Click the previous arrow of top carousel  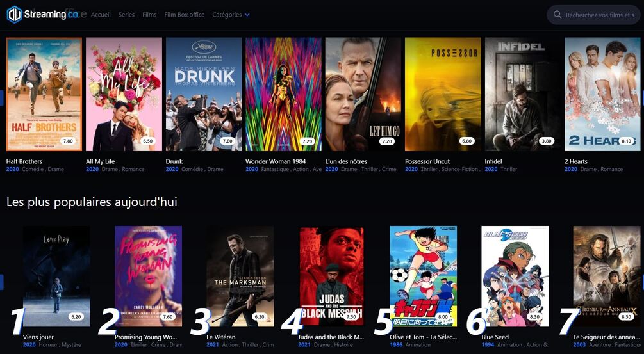point(2,98)
